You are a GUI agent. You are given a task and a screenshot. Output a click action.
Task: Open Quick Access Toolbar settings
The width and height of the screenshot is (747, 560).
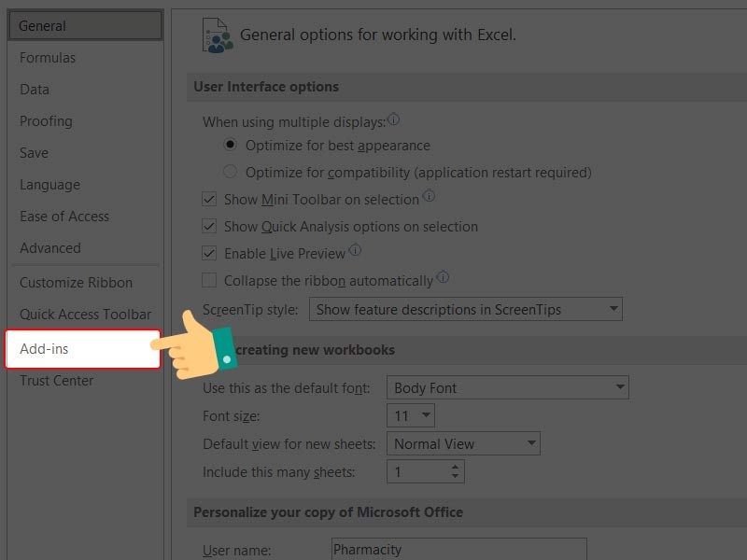tap(85, 315)
